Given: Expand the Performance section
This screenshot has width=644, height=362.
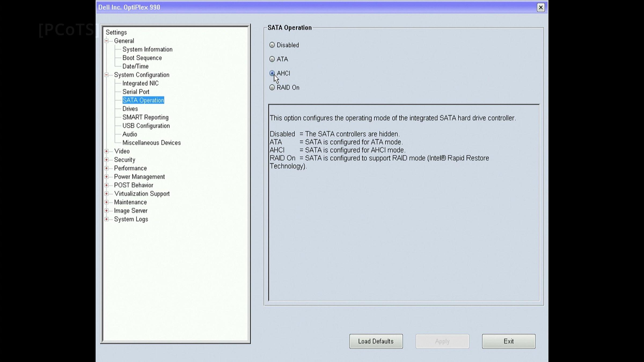Looking at the screenshot, I should [107, 168].
